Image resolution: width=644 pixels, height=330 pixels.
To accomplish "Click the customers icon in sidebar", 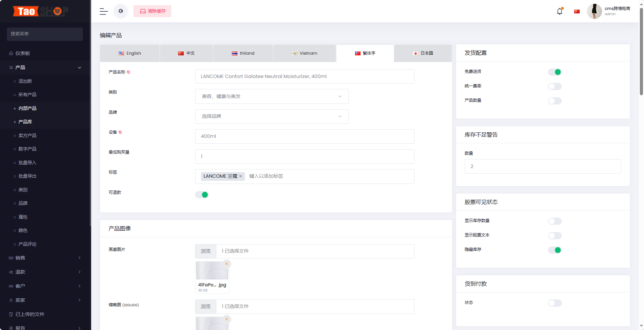I will 11,286.
